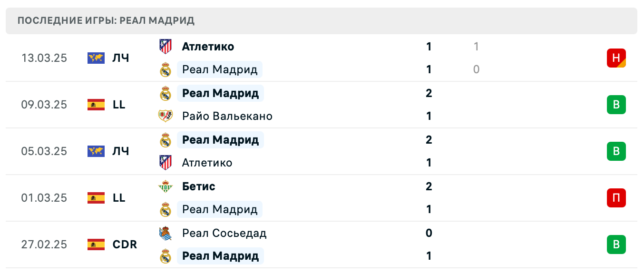Click the orange Н result badge
Viewport: 644px width, 274px height.
pos(616,58)
